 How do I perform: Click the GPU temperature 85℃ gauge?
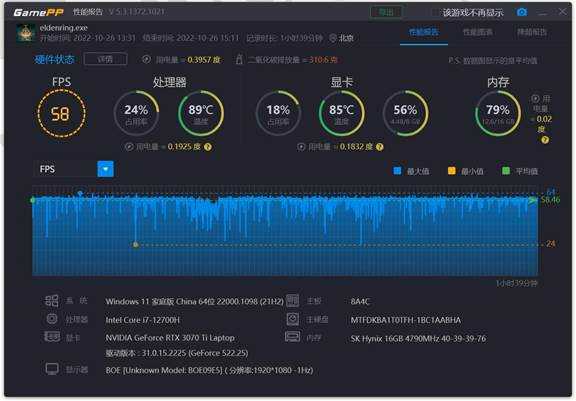[342, 113]
